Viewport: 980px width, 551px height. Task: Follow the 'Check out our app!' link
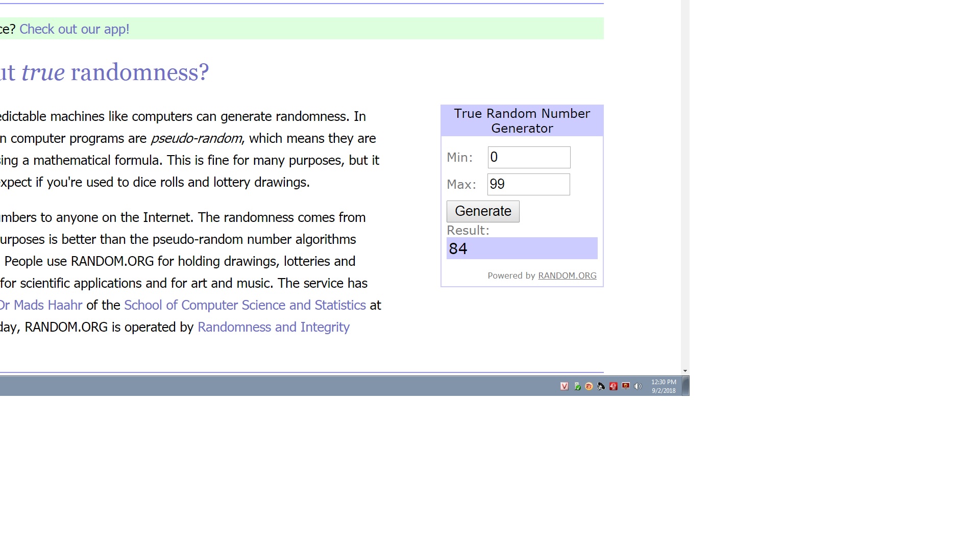(x=75, y=29)
